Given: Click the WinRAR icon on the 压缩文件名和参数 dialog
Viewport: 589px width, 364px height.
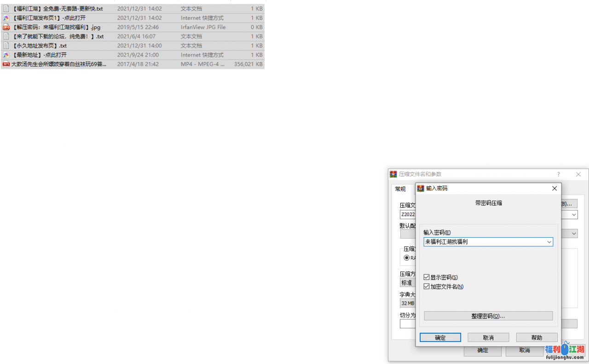Looking at the screenshot, I should 393,174.
